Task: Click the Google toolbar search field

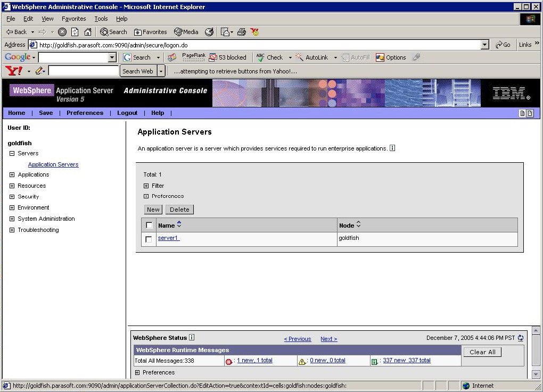Action: [x=73, y=57]
